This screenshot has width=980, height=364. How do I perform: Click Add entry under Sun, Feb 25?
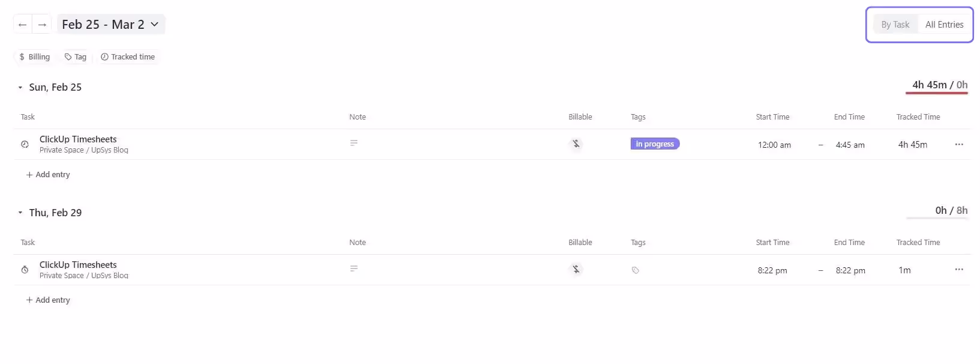coord(48,174)
